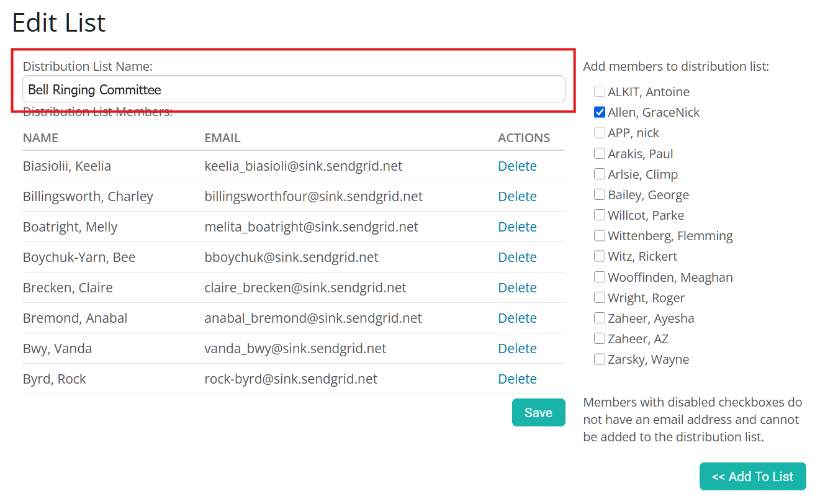The width and height of the screenshot is (838, 504).
Task: Tick the Bailey, George checkbox
Action: (x=600, y=194)
